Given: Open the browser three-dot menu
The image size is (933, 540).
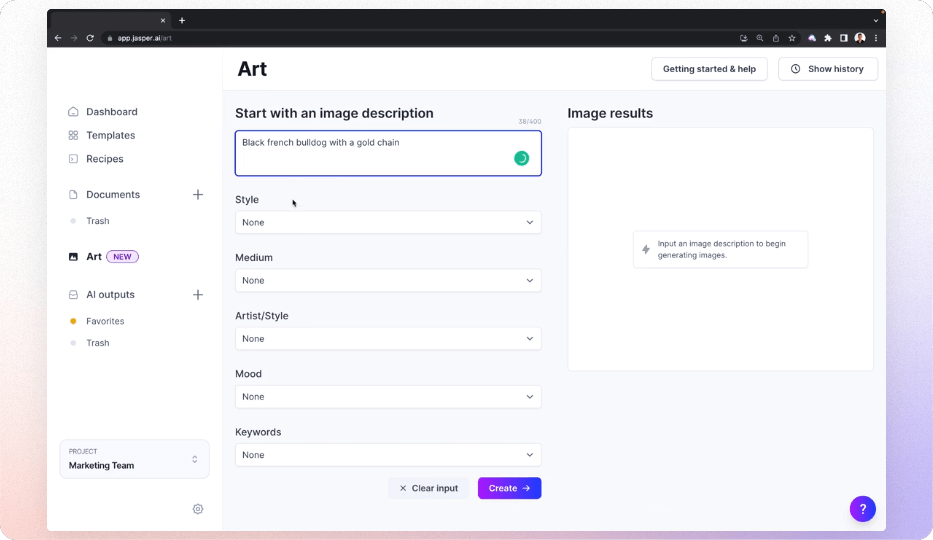Looking at the screenshot, I should [876, 38].
